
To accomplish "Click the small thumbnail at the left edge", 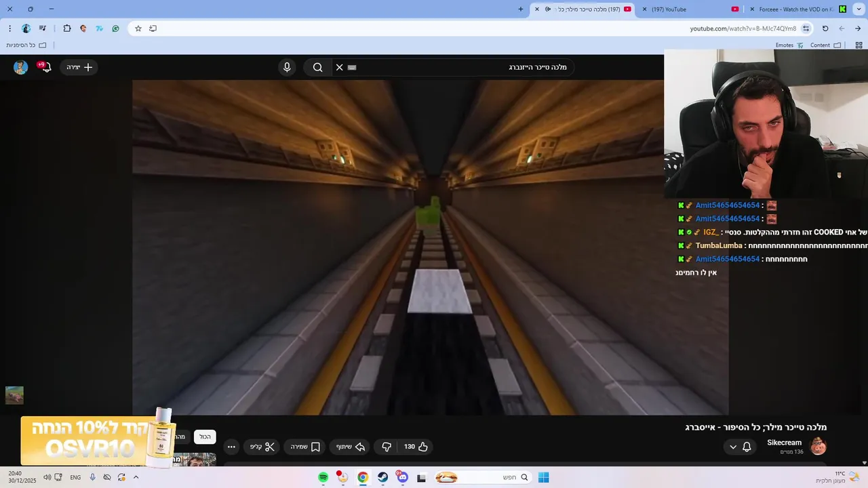I will (14, 395).
